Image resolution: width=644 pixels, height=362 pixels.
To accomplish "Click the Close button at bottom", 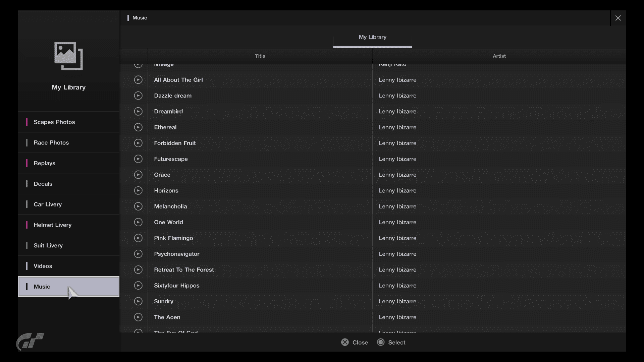I will (355, 342).
